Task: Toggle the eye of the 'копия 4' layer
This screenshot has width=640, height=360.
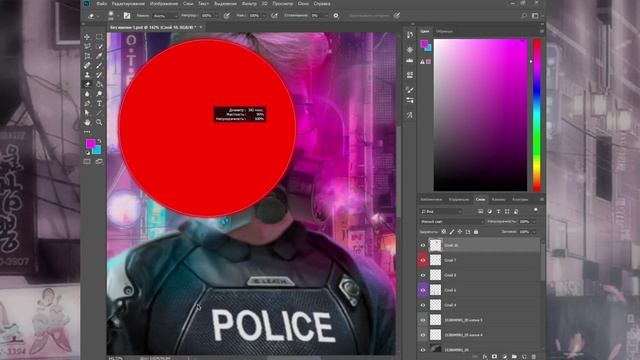Action: (x=423, y=335)
